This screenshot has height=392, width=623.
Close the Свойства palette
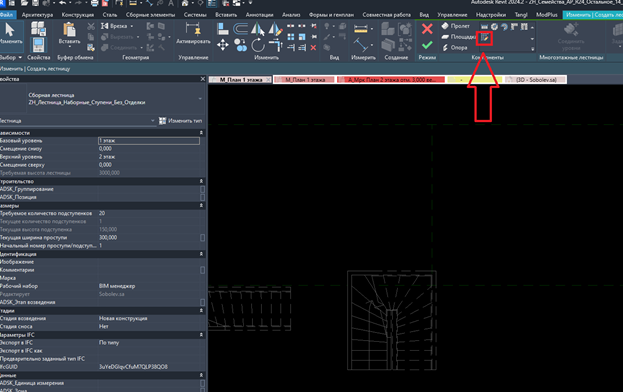tap(203, 79)
